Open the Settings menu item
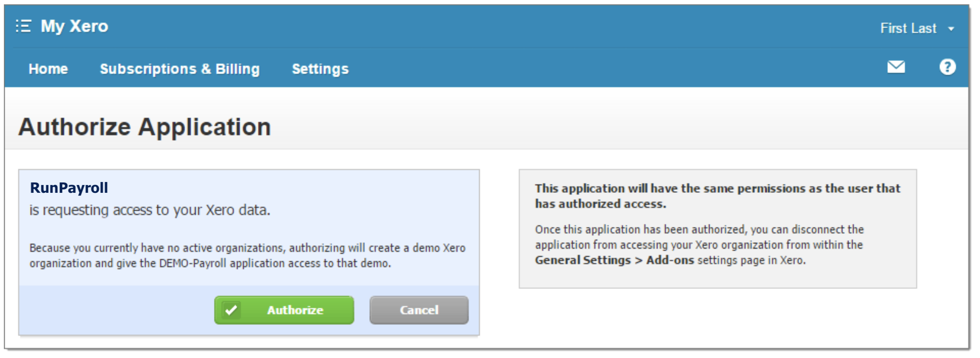The height and width of the screenshot is (358, 980). 320,69
